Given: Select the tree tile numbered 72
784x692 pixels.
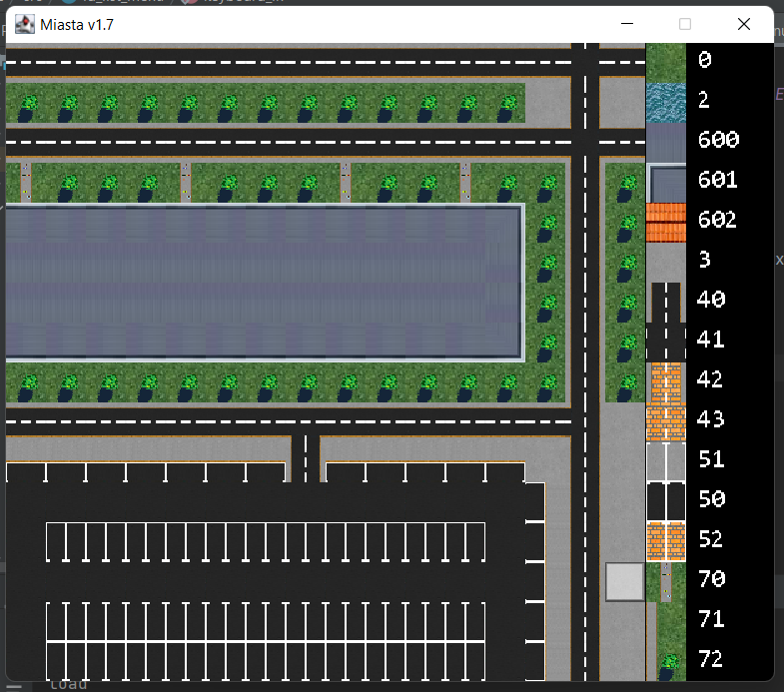Looking at the screenshot, I should point(666,660).
